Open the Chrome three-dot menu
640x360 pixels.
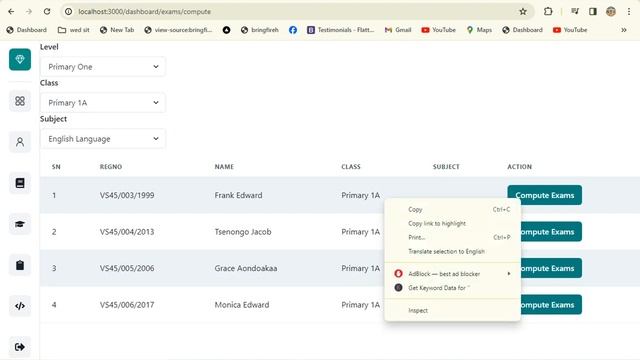click(x=629, y=11)
